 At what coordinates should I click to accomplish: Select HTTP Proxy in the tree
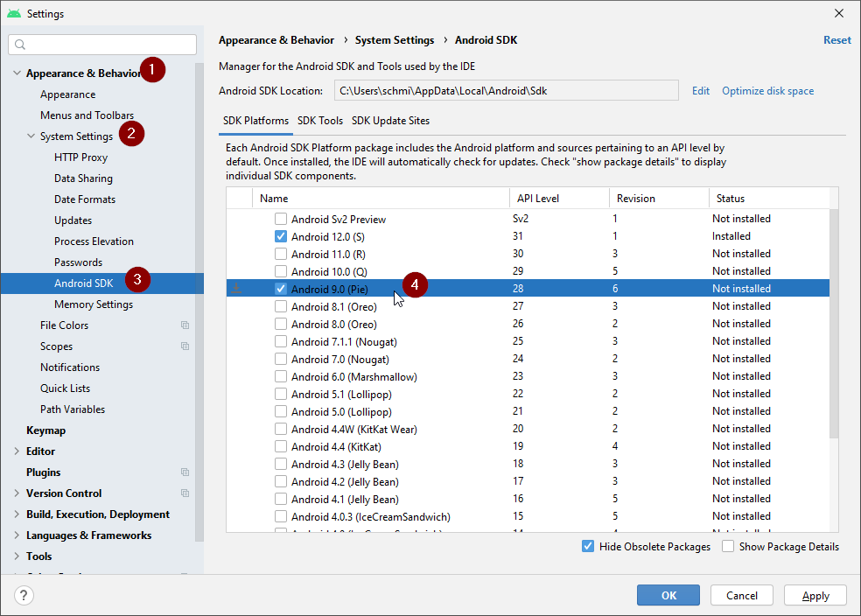click(x=80, y=157)
